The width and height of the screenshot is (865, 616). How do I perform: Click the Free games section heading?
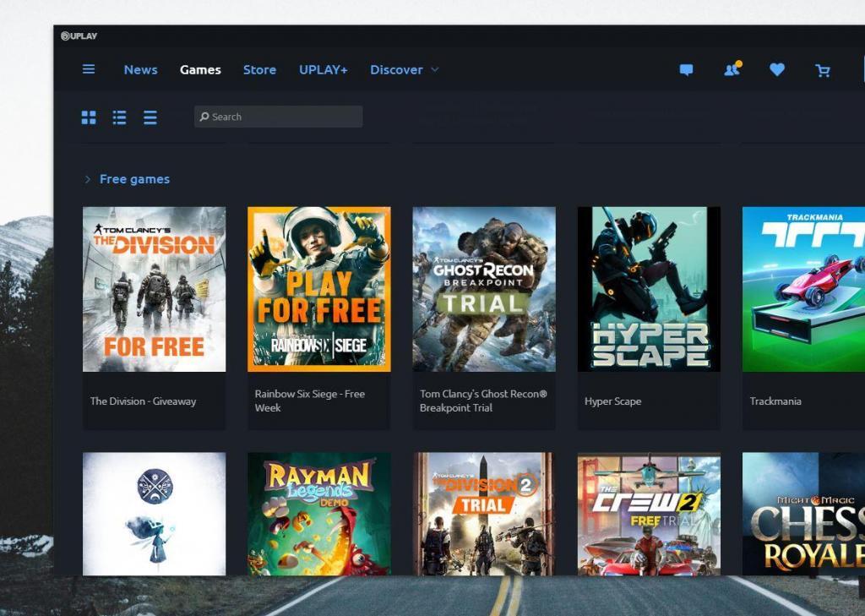tap(134, 179)
